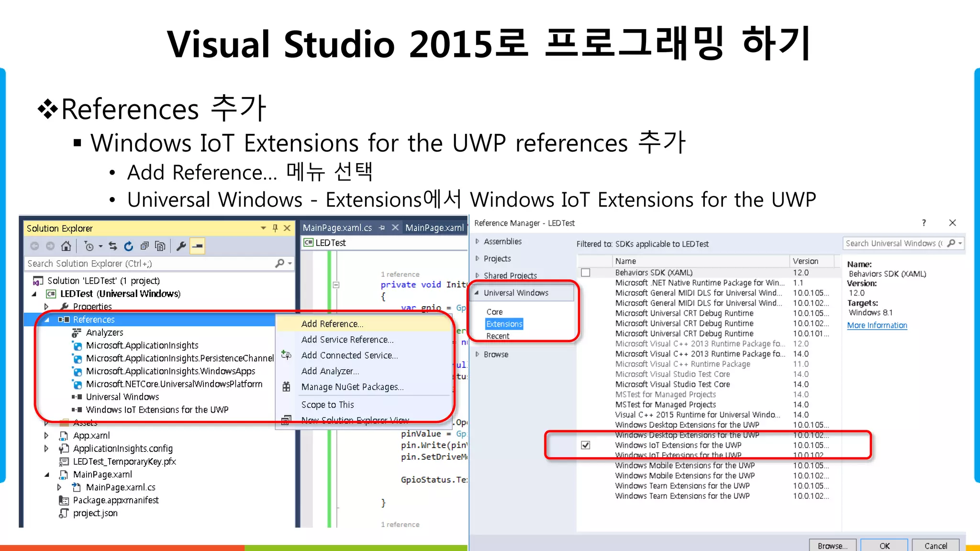
Task: Expand the App.xaml node
Action: pos(46,436)
